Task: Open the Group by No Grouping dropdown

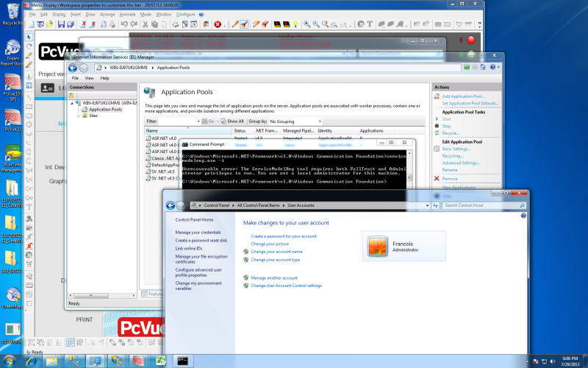Action: (x=320, y=121)
